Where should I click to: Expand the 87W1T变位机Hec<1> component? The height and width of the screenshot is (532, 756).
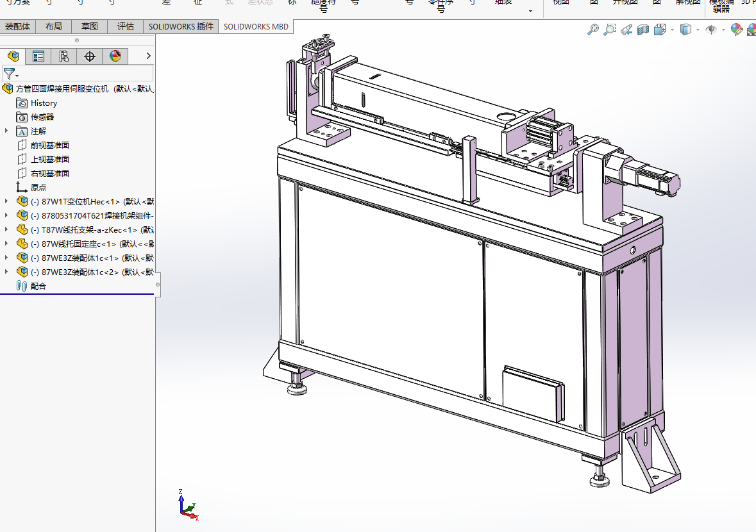[x=6, y=201]
